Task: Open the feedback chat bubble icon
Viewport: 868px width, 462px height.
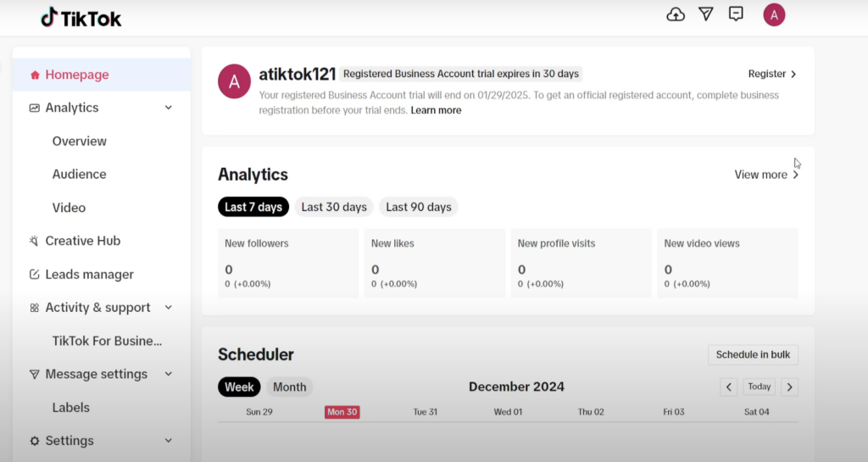Action: tap(736, 14)
